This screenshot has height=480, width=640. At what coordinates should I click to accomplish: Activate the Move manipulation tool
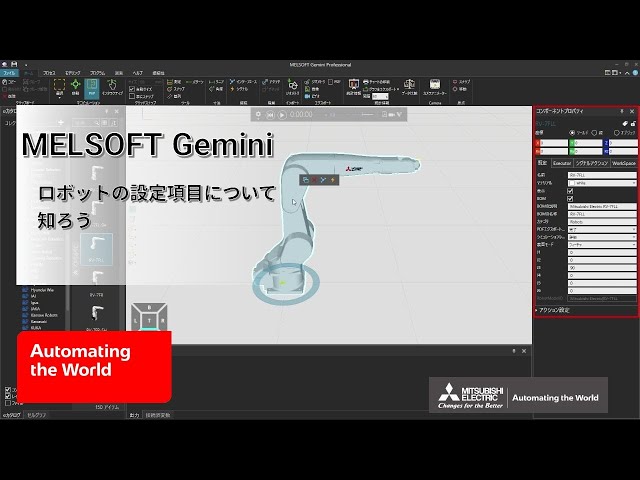coord(76,87)
